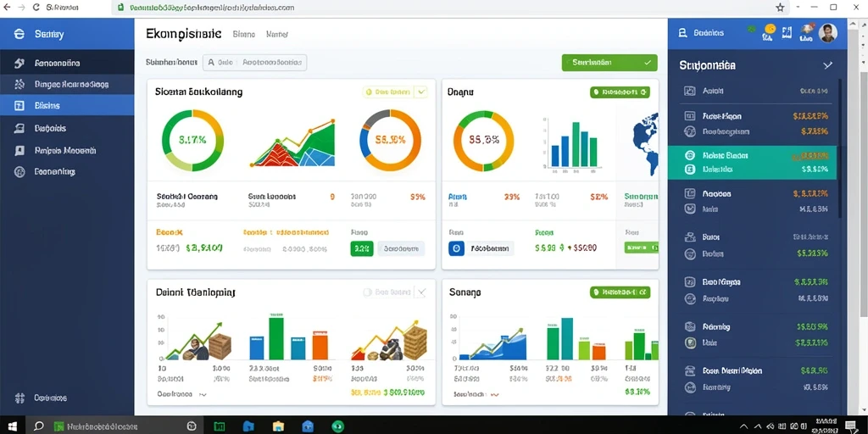Open the bottom settings entry in the left sidebar
The image size is (868, 434).
point(67,398)
